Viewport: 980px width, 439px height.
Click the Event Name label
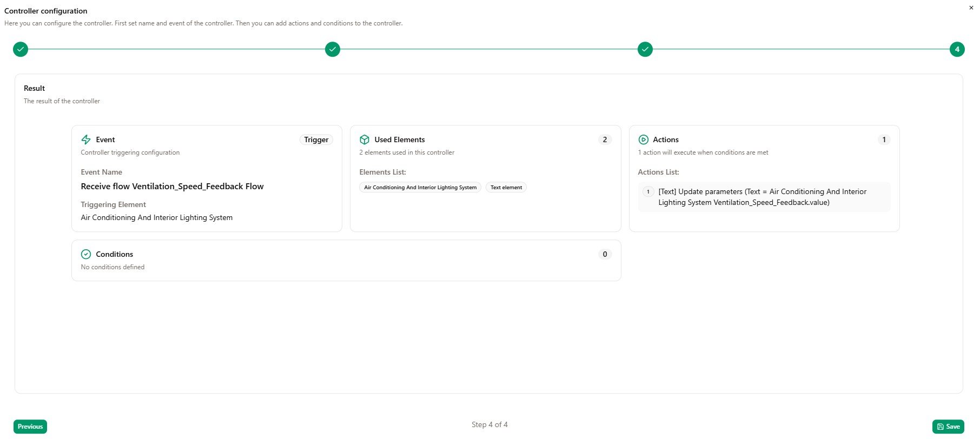102,172
